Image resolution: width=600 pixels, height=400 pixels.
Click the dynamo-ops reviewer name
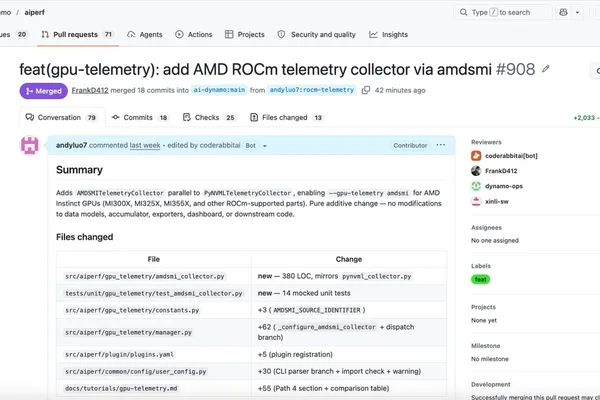504,186
